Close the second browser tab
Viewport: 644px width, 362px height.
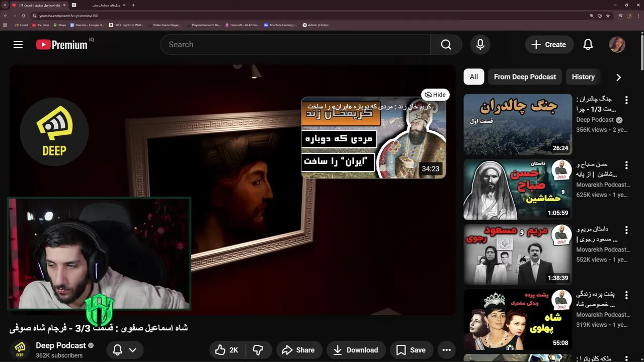(125, 5)
